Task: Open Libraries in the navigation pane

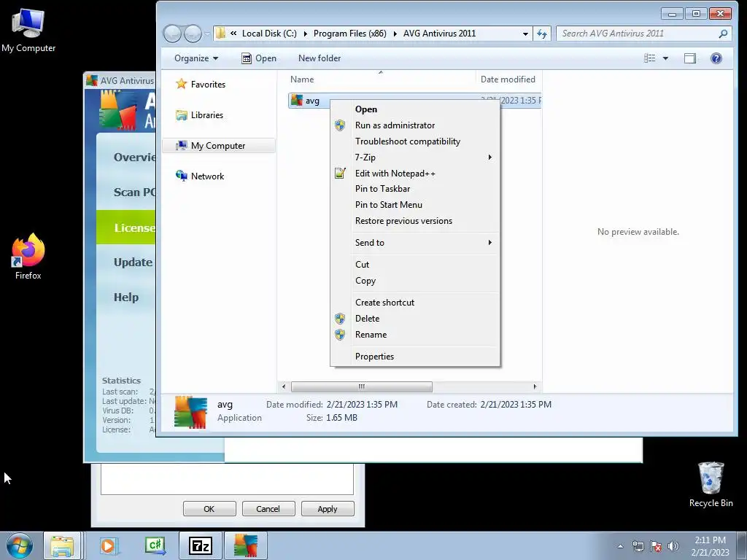Action: point(206,114)
